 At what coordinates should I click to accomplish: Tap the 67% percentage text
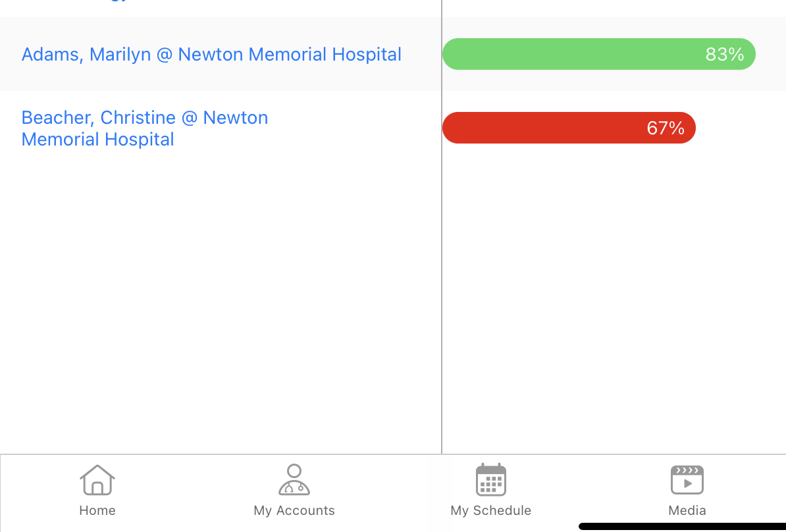[666, 128]
